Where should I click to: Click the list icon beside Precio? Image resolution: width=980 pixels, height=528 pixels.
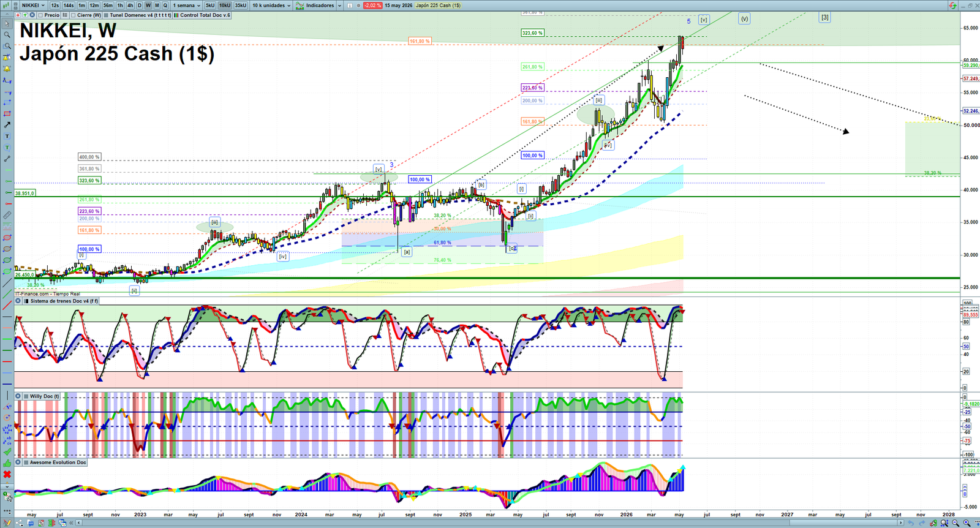65,15
